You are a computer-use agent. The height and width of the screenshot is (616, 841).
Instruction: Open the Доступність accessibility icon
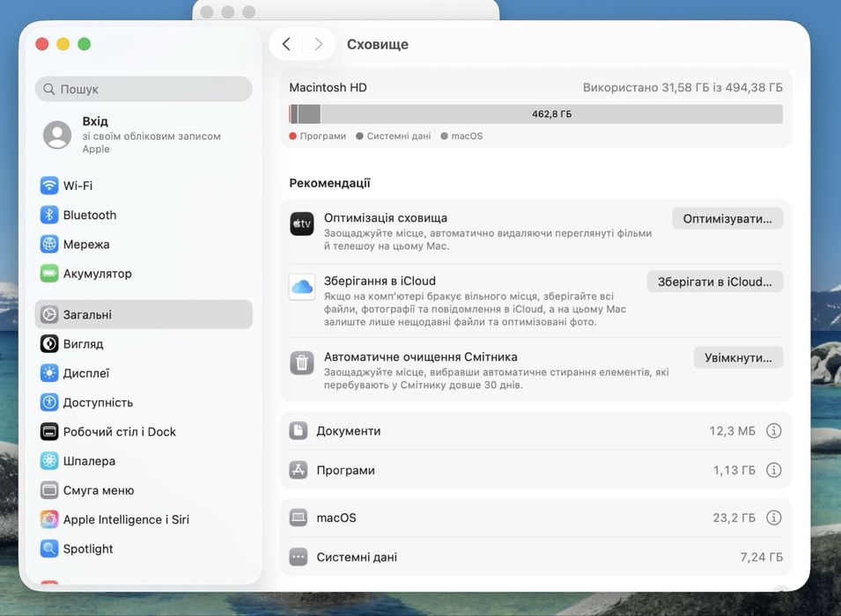[x=49, y=402]
